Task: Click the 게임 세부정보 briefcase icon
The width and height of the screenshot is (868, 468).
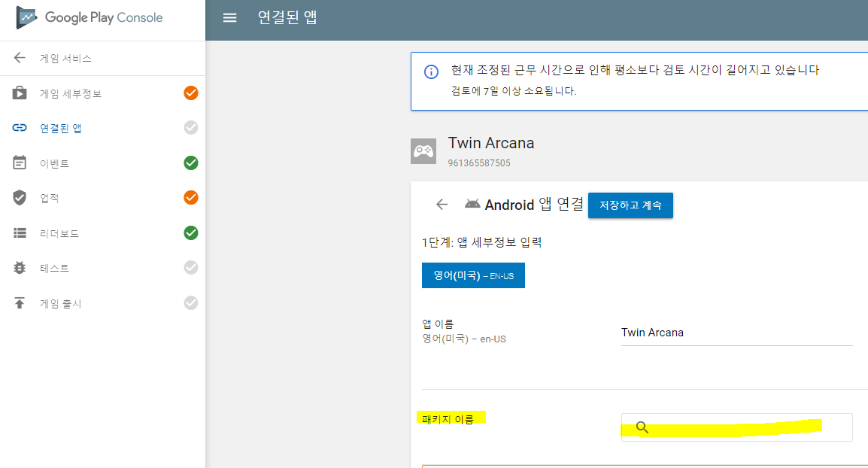Action: click(x=20, y=93)
